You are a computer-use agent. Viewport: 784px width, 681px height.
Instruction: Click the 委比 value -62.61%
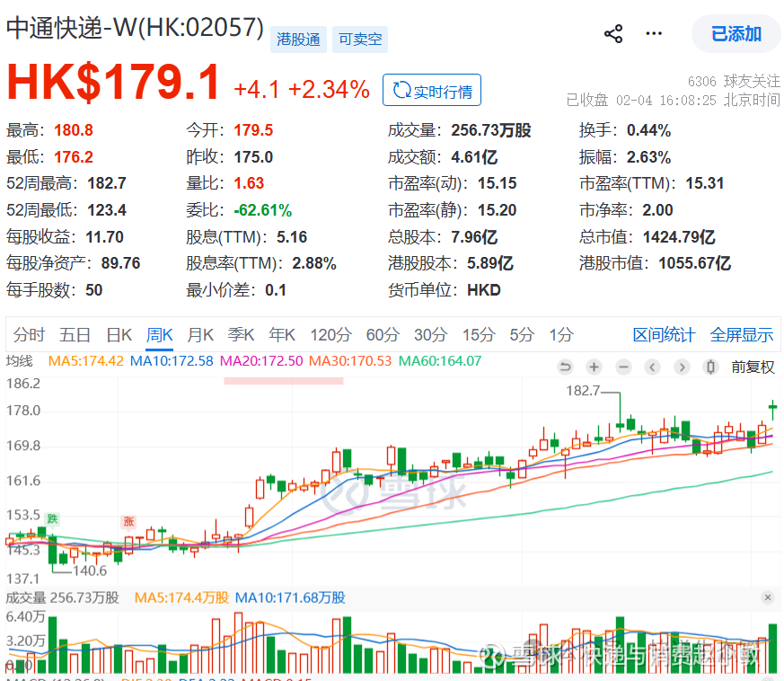click(263, 210)
